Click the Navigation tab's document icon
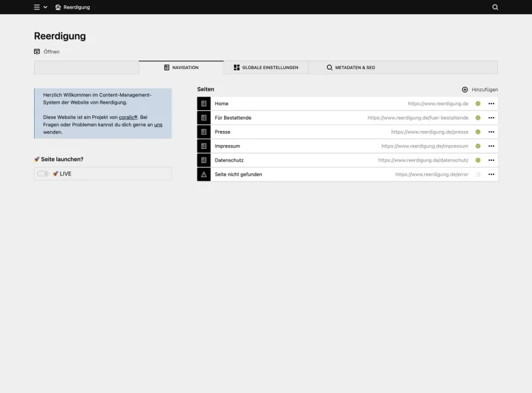 [x=166, y=67]
